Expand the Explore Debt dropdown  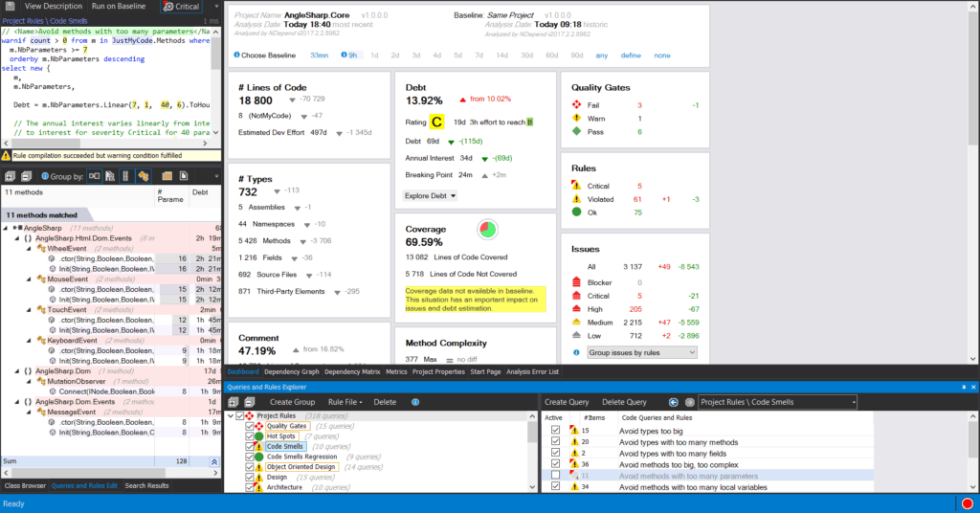click(x=431, y=195)
